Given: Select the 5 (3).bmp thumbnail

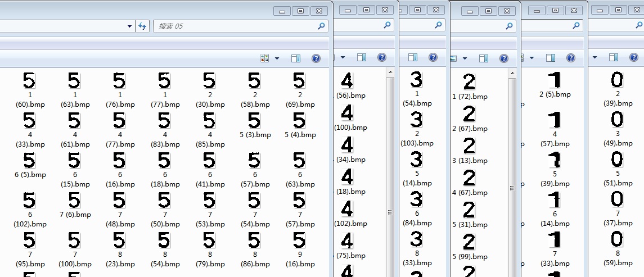Looking at the screenshot, I should pos(255,120).
